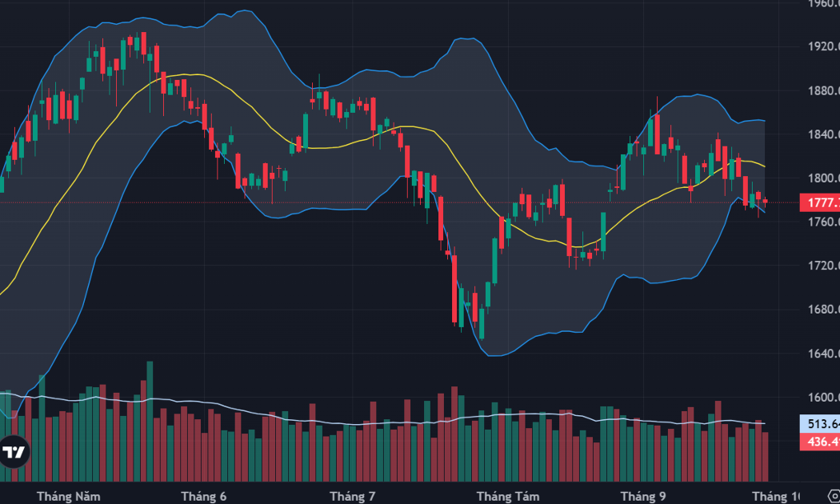Click the TradingView logo icon

(x=14, y=453)
